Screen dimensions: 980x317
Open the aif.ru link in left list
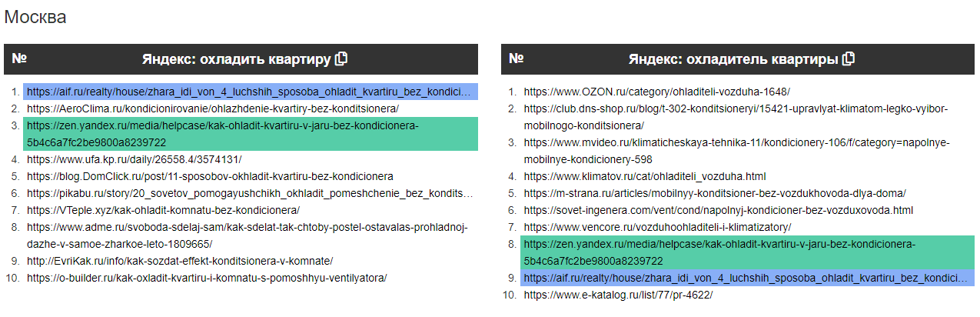[x=249, y=92]
